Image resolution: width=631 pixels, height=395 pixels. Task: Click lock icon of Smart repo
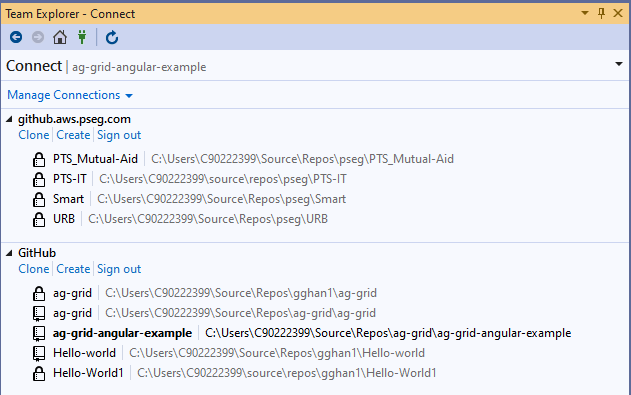tap(39, 199)
